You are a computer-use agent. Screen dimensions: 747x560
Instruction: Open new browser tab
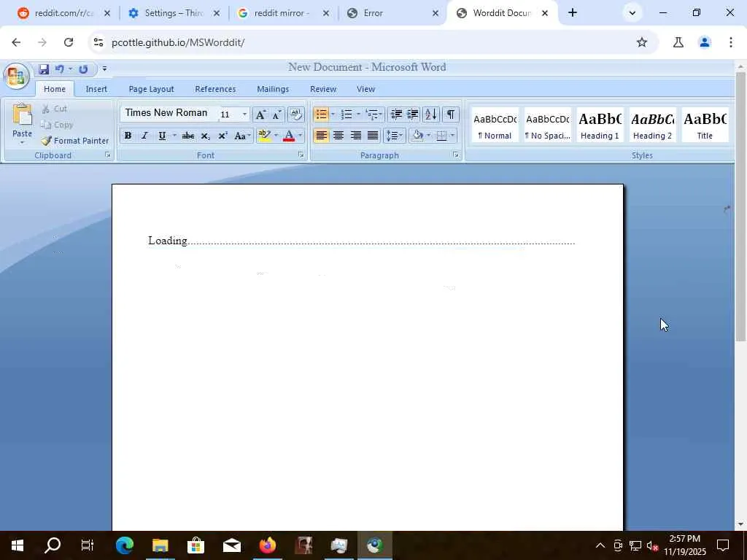(x=573, y=13)
